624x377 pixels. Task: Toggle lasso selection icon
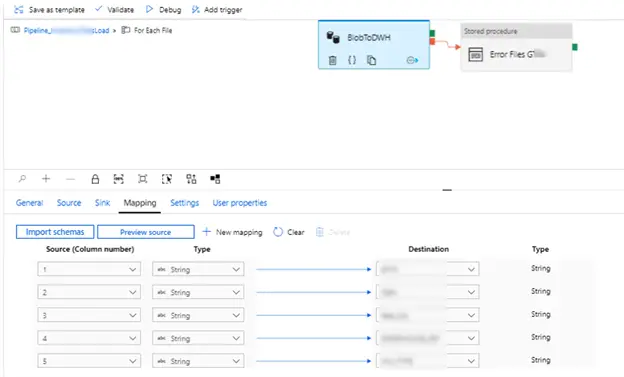coord(167,179)
